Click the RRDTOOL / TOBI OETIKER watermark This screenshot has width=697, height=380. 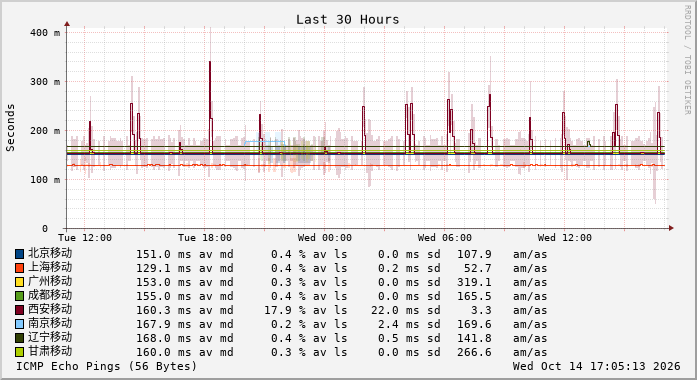[x=688, y=60]
